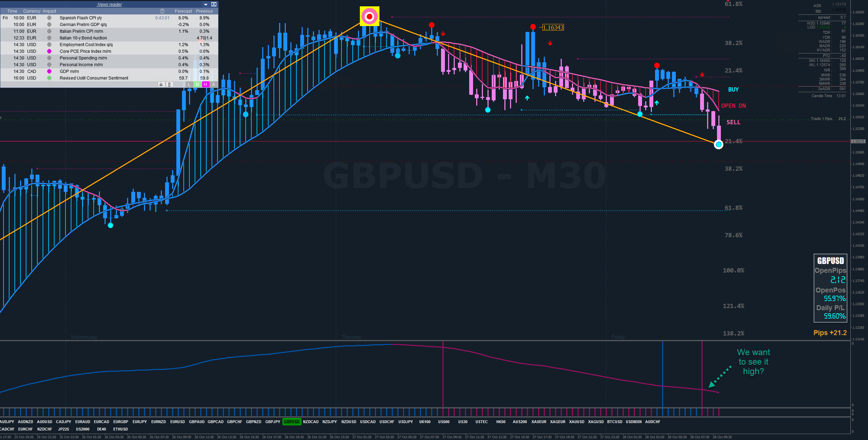This screenshot has height=440, width=868.
Task: Click the SELL label on the chart
Action: [733, 122]
